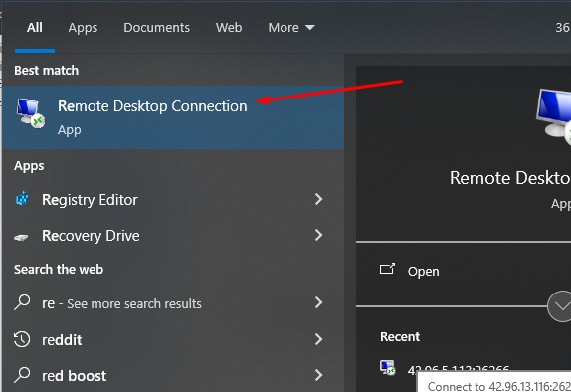The width and height of the screenshot is (571, 392).
Task: Click the Remote Desktop Connection app icon
Action: 31,113
